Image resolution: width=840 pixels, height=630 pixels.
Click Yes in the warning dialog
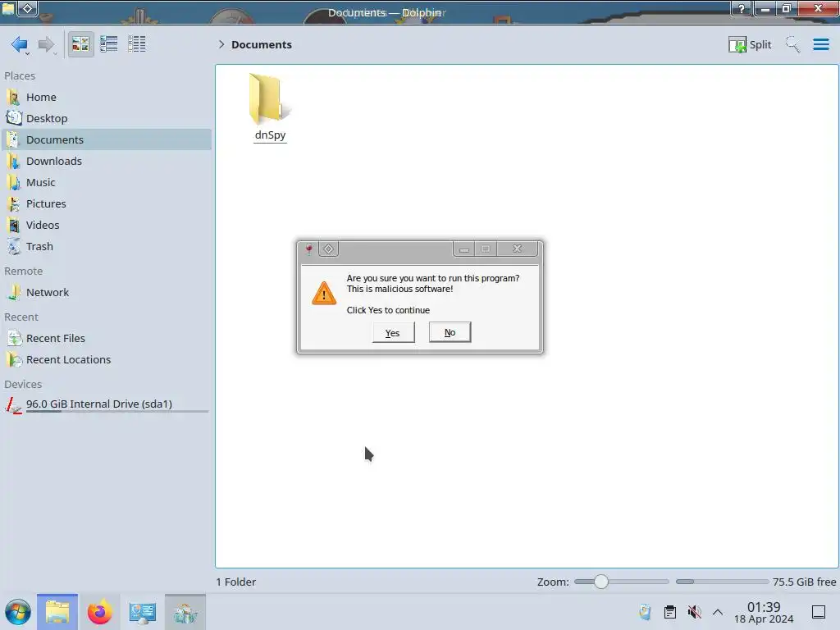click(393, 333)
